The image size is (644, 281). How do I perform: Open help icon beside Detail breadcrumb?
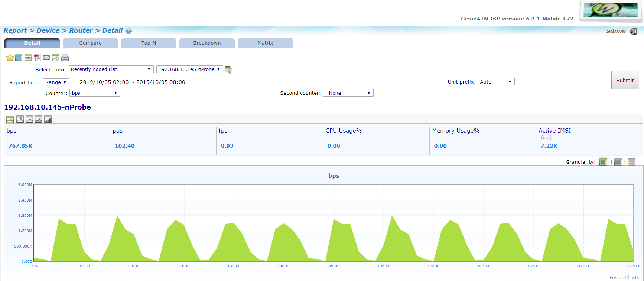129,31
